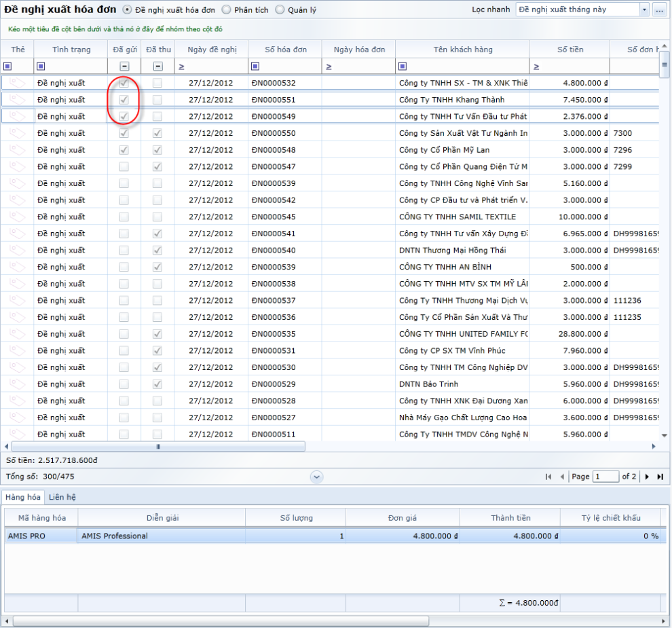This screenshot has width=672, height=628.
Task: Click filter icon in Tên khách hàng column
Action: click(x=403, y=66)
